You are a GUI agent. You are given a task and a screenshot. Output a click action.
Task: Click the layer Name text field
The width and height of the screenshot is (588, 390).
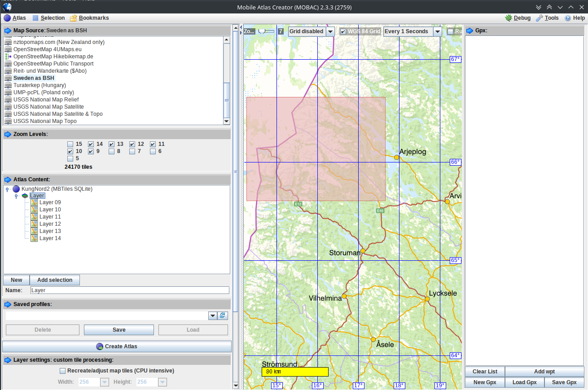click(x=130, y=290)
